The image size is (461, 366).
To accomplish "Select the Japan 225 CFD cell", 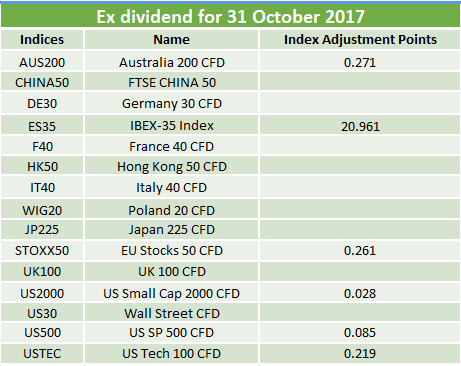I will (171, 229).
